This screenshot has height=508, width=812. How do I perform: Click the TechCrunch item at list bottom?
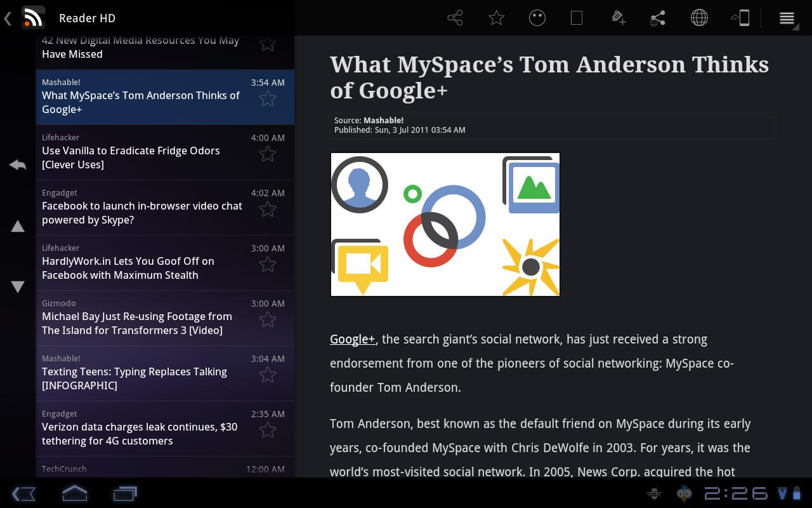coord(165,467)
